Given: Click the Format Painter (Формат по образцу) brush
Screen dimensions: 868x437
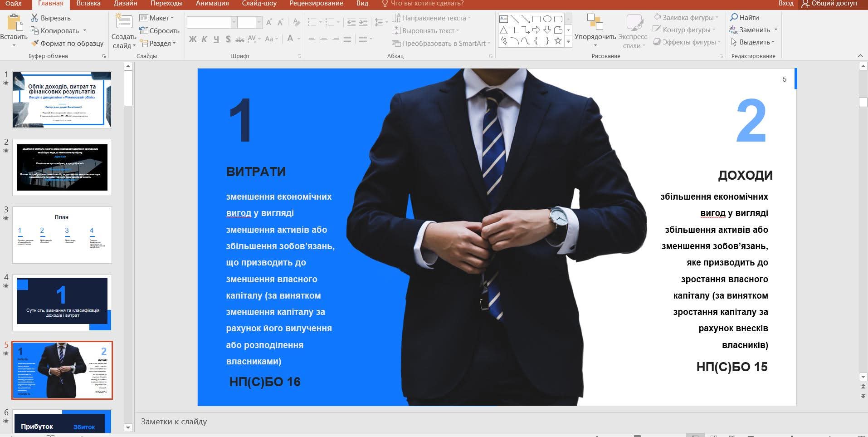Looking at the screenshot, I should tap(35, 44).
